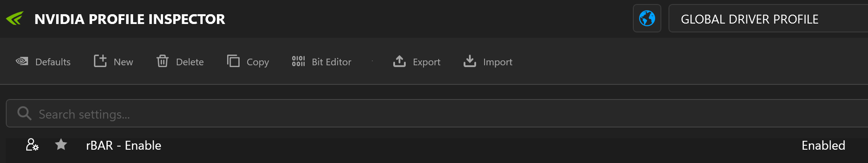Toggle the favorite star for rBAR - Enable
868x163 pixels.
point(61,144)
